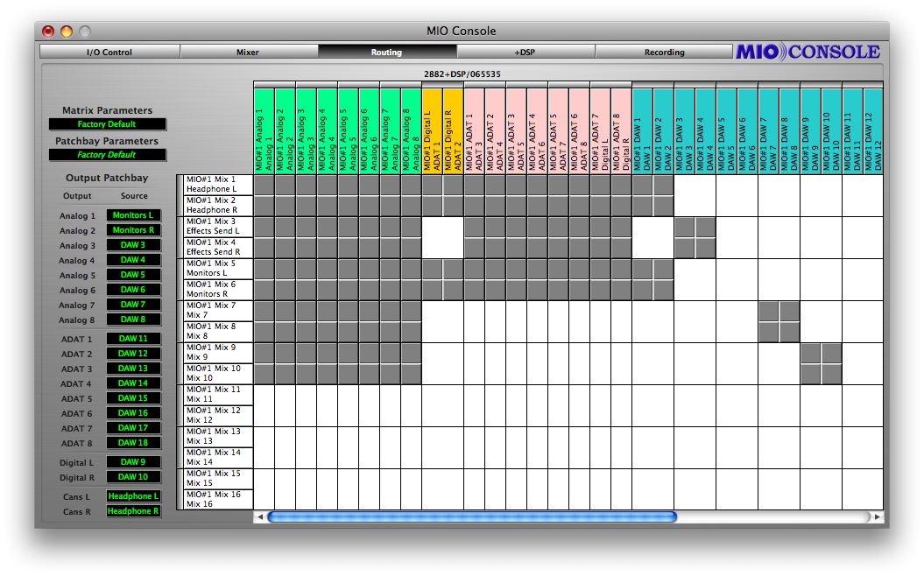Viewport: 924px width, 576px height.
Task: Toggle DAW 2 routing to Mix 6 Monitors R
Action: coord(664,291)
